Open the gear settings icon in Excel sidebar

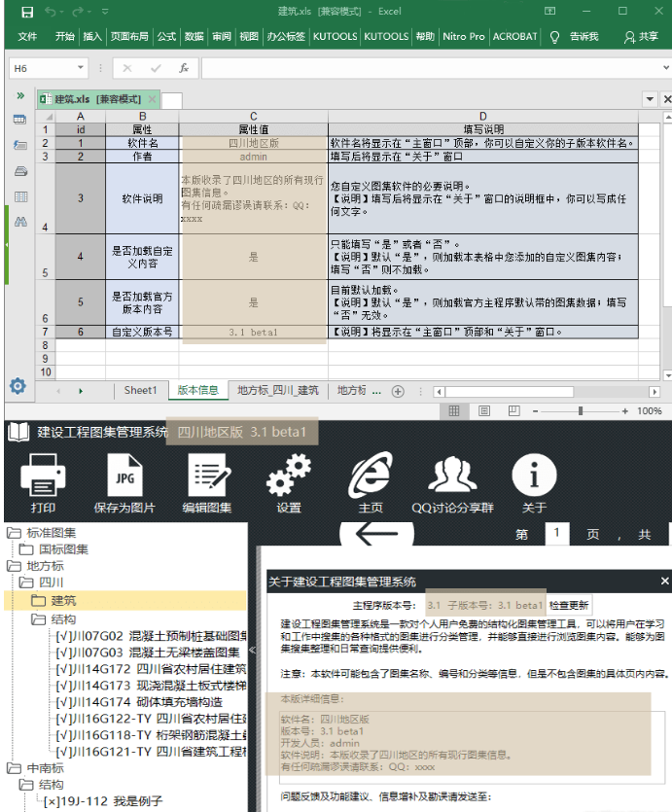[x=18, y=386]
